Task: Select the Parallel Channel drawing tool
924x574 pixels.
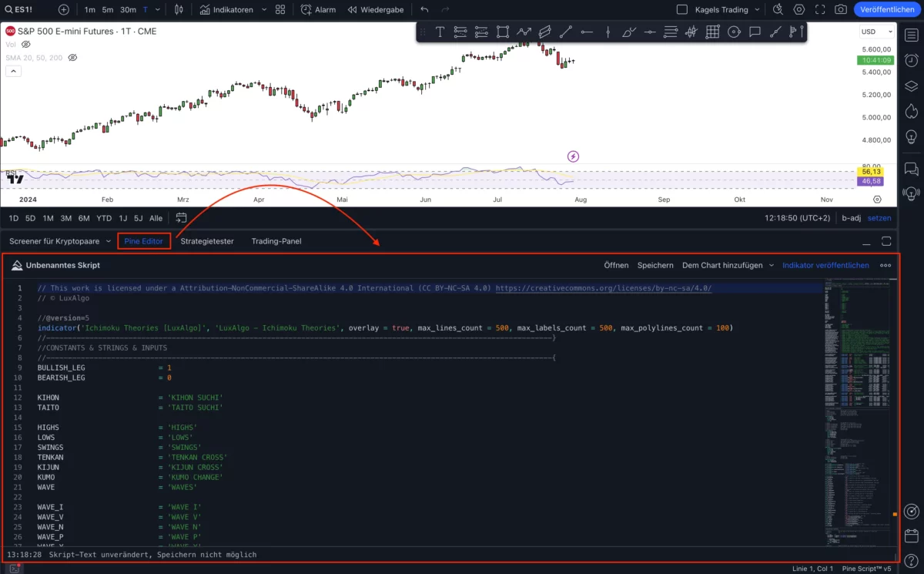Action: pos(545,32)
